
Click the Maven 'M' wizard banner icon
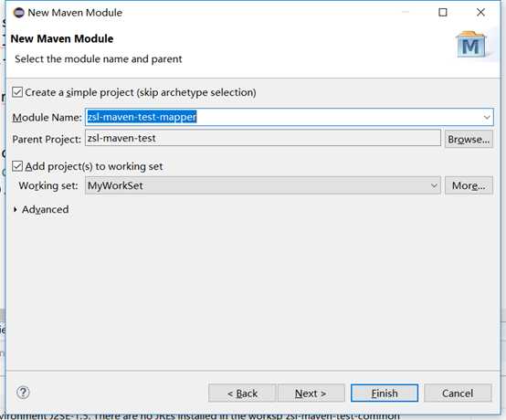pos(470,45)
